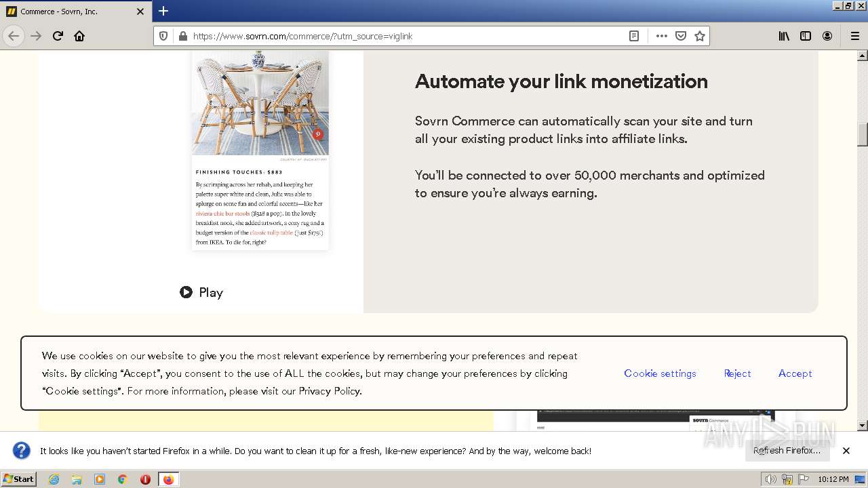The width and height of the screenshot is (868, 488).
Task: Open File Explorer from taskbar
Action: click(x=77, y=479)
